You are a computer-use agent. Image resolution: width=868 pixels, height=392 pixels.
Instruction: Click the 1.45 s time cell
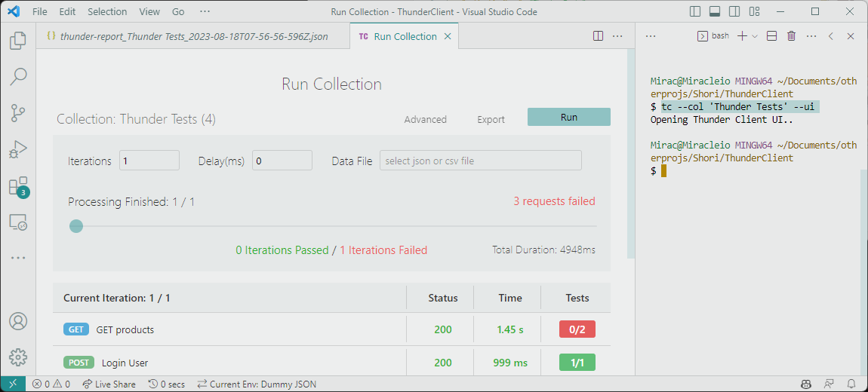click(509, 329)
